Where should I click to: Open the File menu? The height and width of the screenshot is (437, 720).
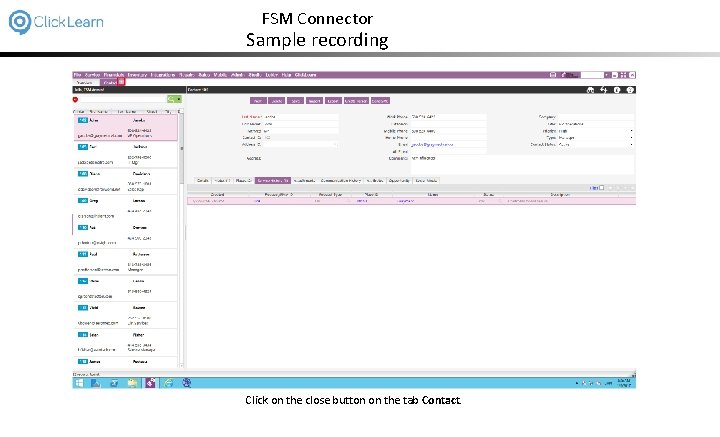pos(78,75)
